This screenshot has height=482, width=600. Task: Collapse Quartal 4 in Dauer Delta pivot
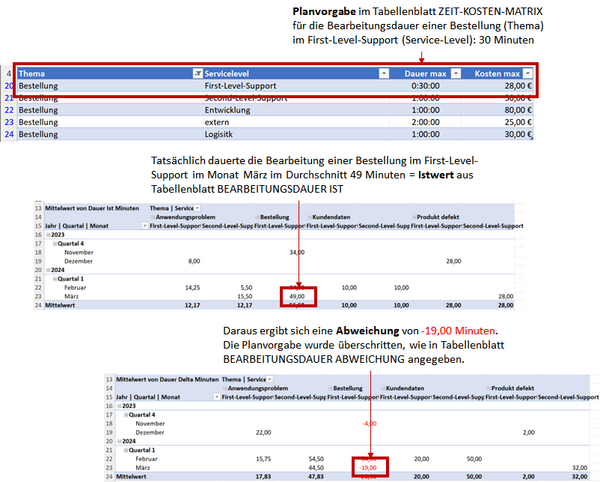click(x=126, y=415)
